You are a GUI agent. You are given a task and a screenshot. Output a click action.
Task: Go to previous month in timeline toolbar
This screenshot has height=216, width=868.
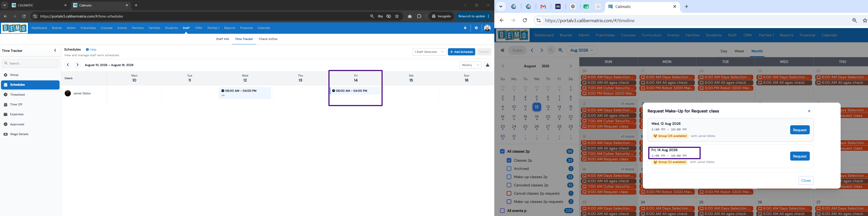click(x=532, y=50)
